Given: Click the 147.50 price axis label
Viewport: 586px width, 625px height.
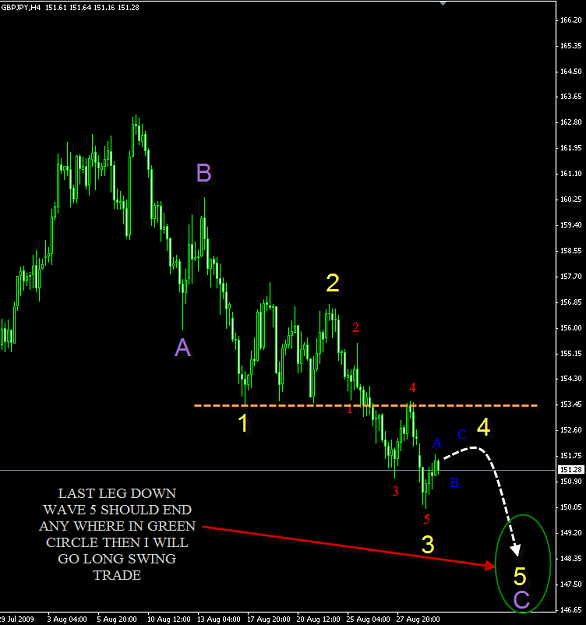Looking at the screenshot, I should (x=571, y=584).
